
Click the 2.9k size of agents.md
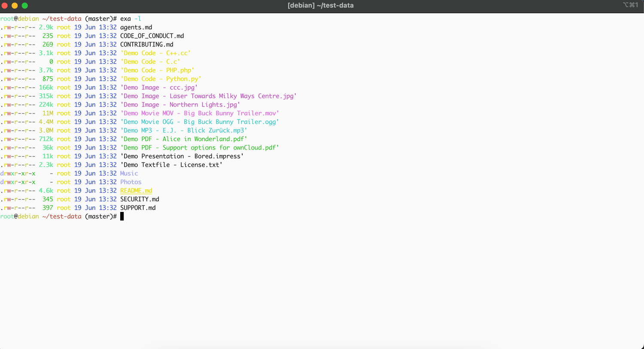pos(46,27)
